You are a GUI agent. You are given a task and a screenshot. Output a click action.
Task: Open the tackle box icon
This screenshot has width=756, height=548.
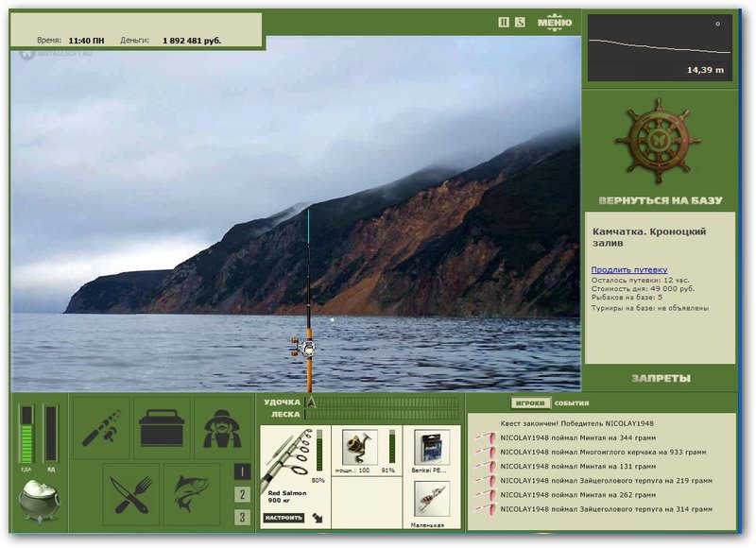(x=162, y=427)
